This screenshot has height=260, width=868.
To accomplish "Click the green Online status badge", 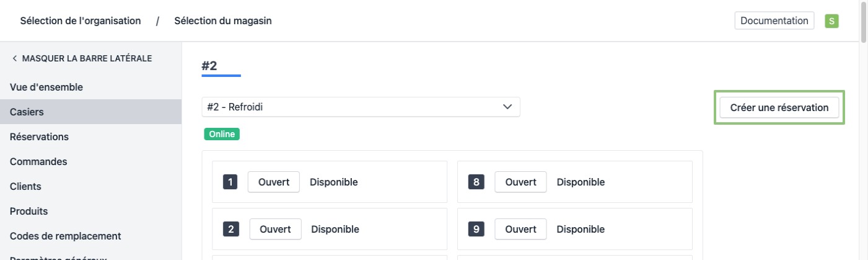I will (x=221, y=134).
